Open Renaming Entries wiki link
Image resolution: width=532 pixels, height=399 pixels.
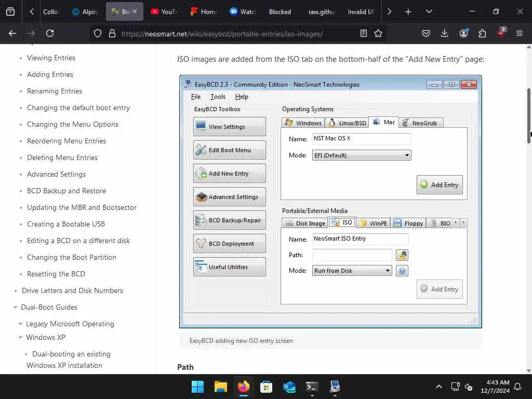click(x=54, y=91)
